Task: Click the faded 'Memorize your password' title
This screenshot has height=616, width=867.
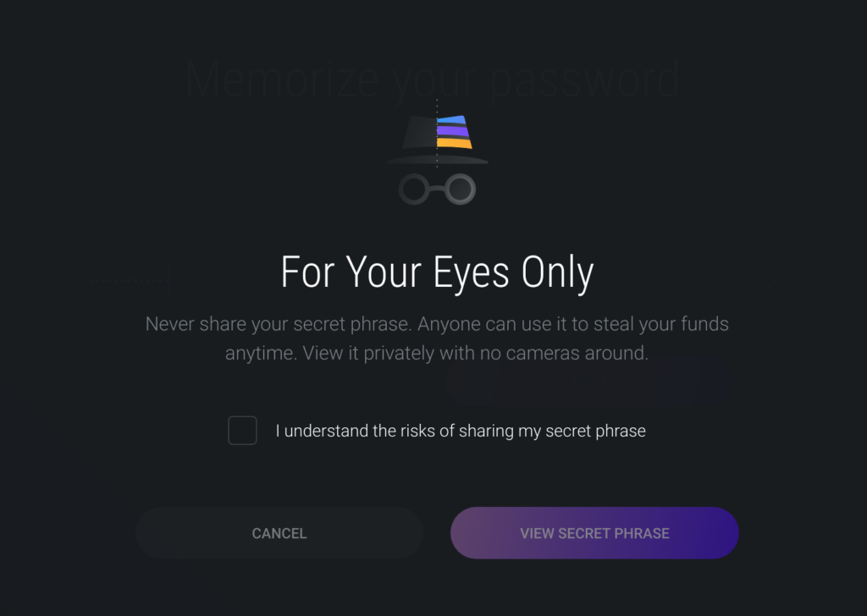Action: 432,79
